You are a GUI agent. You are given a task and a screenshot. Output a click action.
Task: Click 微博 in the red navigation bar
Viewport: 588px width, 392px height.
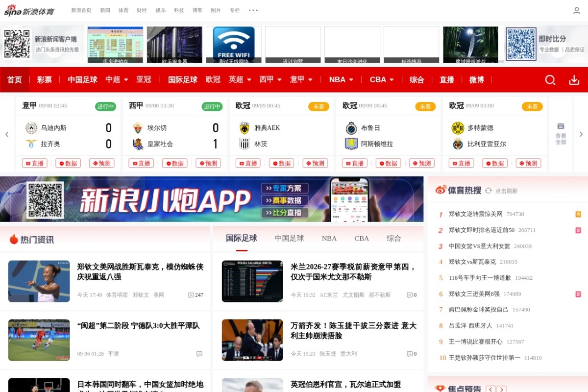click(477, 79)
